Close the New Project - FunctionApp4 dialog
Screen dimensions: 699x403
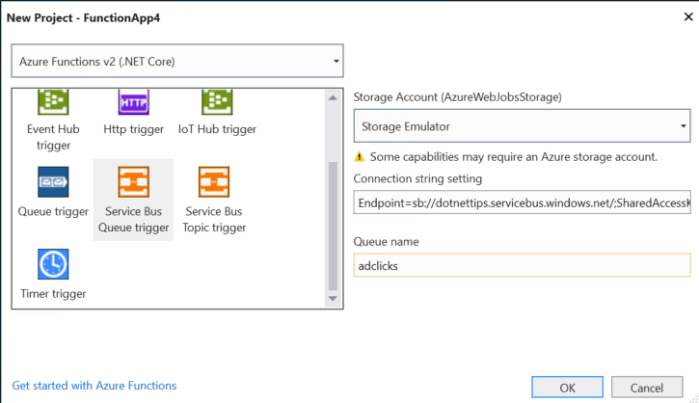[688, 17]
